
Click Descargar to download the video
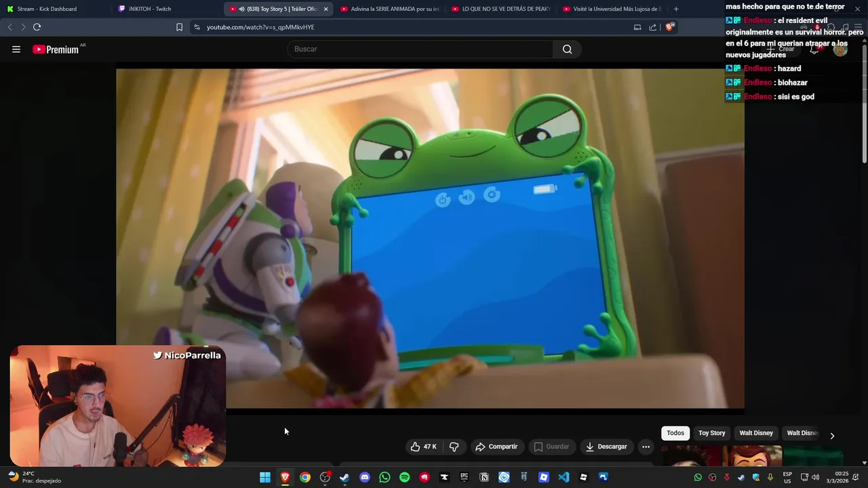pos(607,447)
